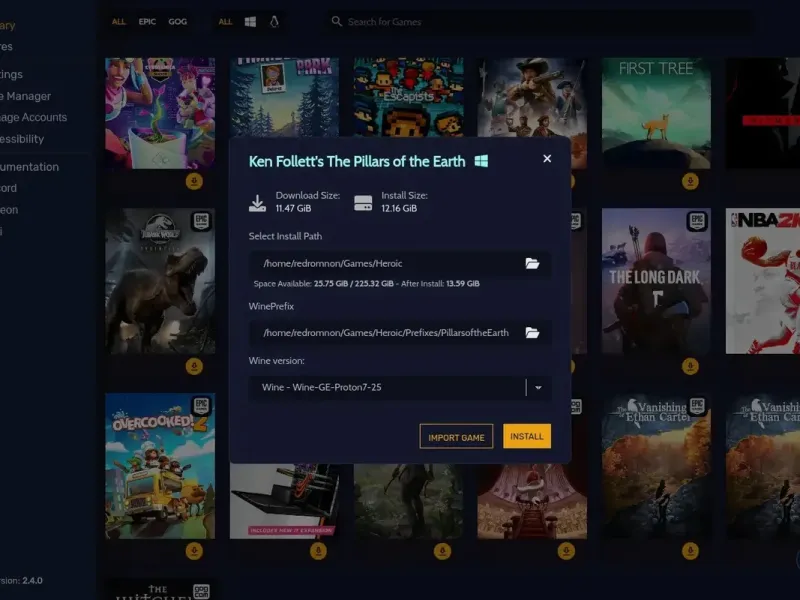Image resolution: width=800 pixels, height=600 pixels.
Task: Edit the WinePrefix PillarsoftheEarth path field
Action: [400, 333]
